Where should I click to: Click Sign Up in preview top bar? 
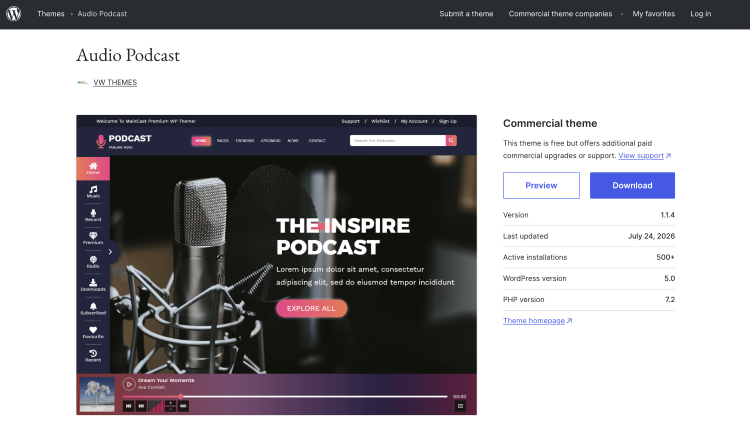(448, 122)
